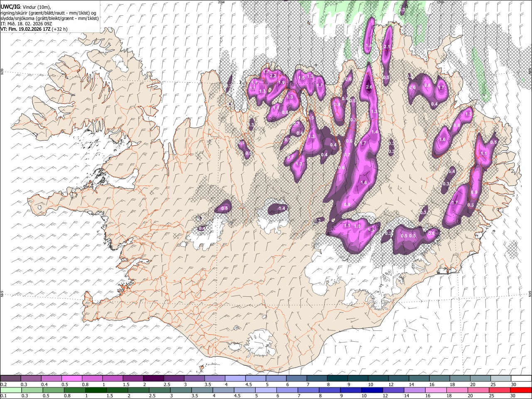Click the "VT: Fim. 19.02.2026 17Z" line
The width and height of the screenshot is (532, 399).
point(25,29)
